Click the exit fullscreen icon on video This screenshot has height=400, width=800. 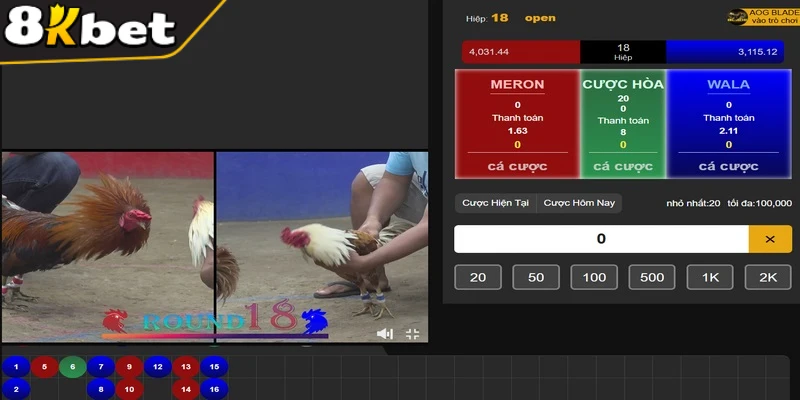click(x=412, y=334)
